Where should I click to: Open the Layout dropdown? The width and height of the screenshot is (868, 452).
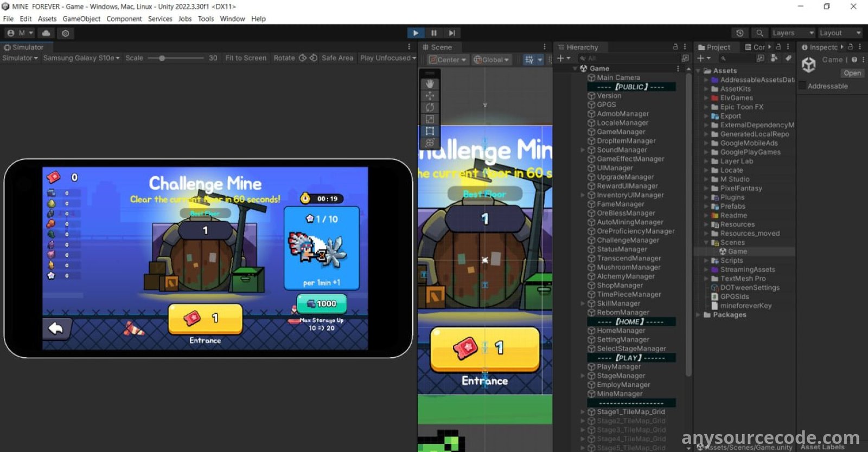click(840, 33)
